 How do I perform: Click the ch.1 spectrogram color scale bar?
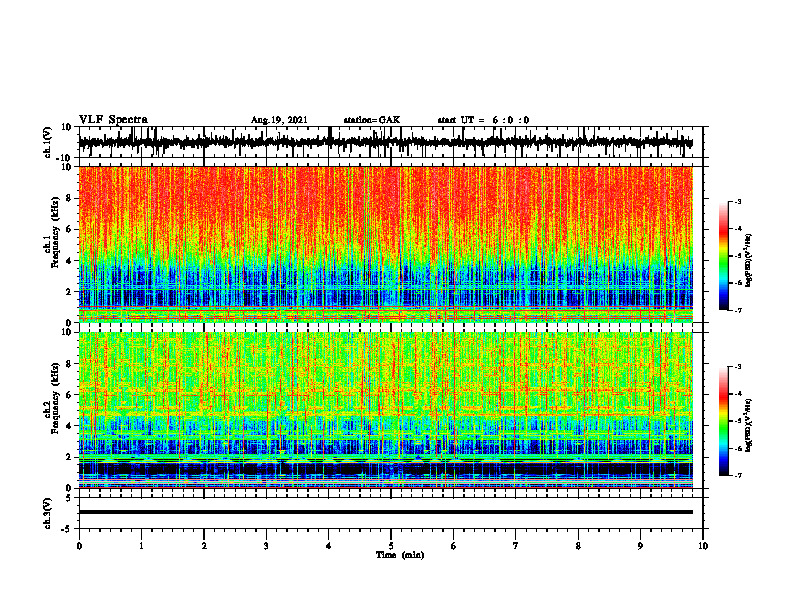point(723,256)
